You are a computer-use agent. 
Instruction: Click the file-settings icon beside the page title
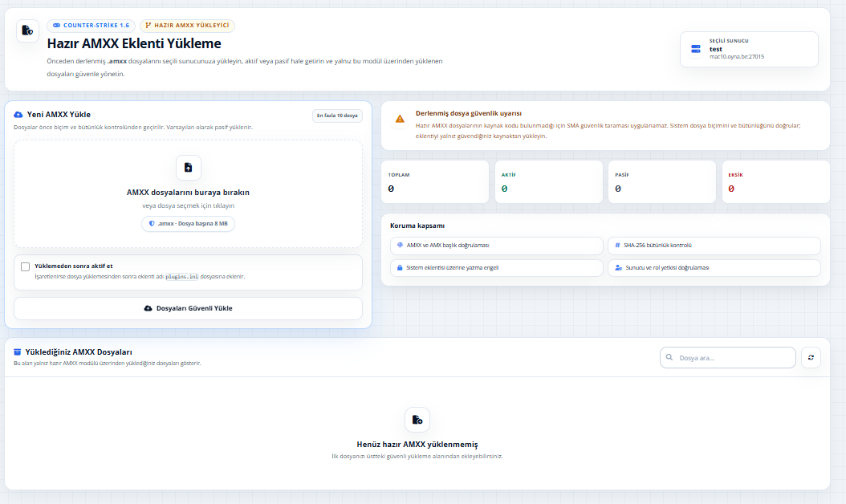(27, 30)
